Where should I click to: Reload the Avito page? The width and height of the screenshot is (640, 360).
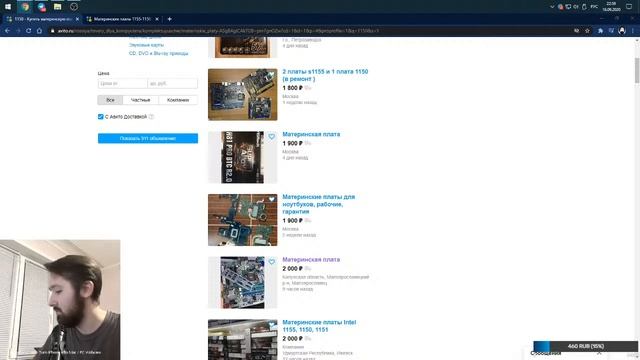click(28, 31)
